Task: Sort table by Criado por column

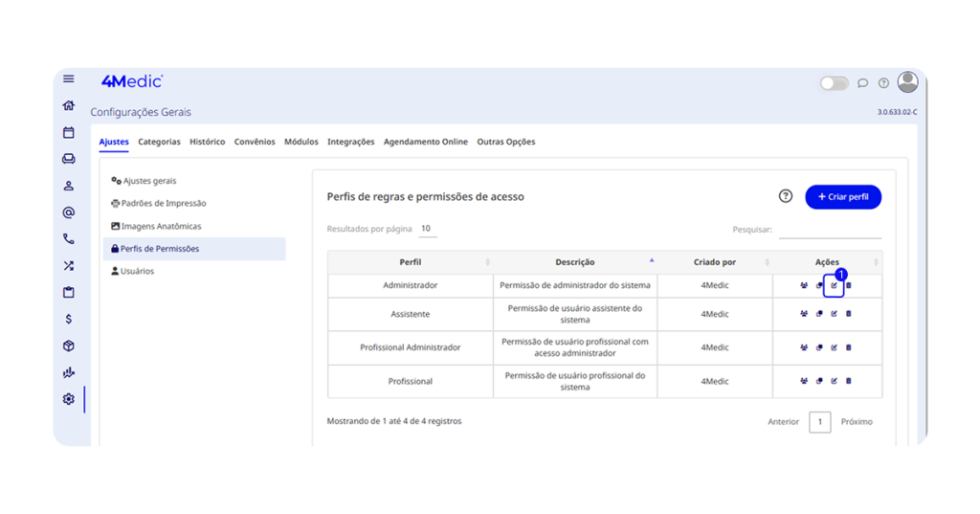Action: 714,262
